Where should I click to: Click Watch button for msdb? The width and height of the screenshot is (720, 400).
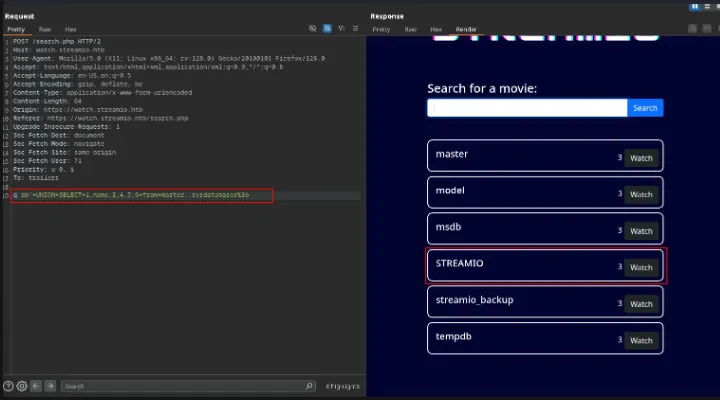(641, 231)
